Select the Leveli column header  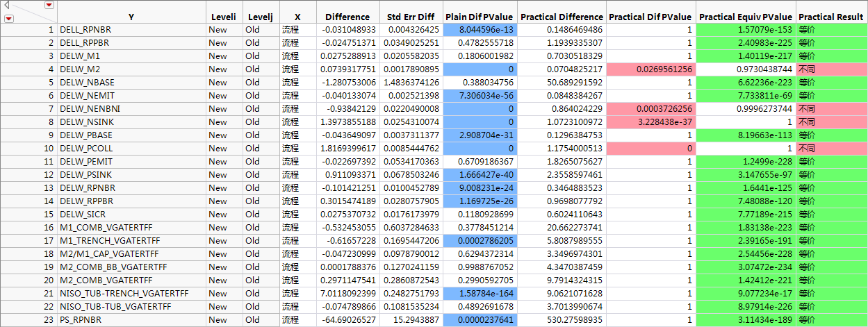coord(225,17)
